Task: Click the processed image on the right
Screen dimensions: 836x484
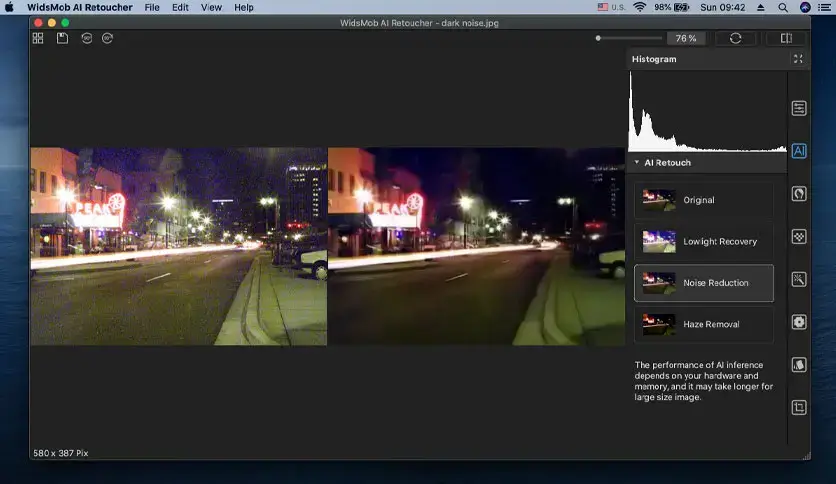Action: pos(476,246)
